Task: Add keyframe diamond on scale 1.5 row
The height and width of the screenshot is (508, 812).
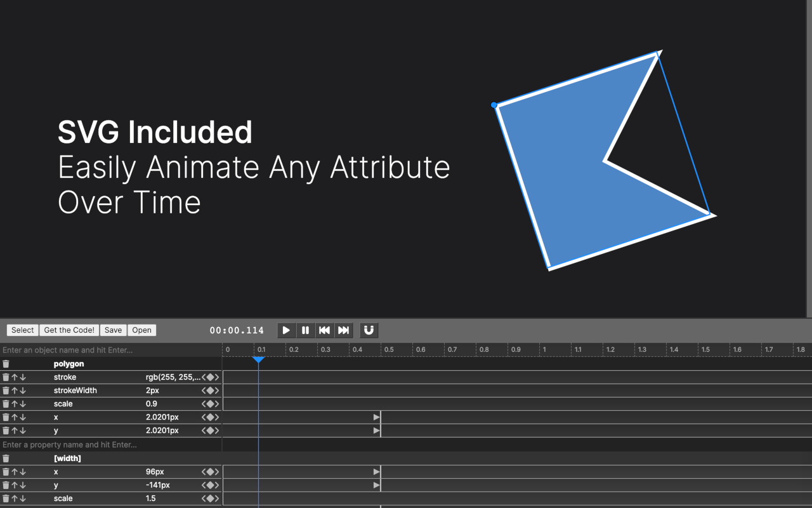Action: point(210,498)
